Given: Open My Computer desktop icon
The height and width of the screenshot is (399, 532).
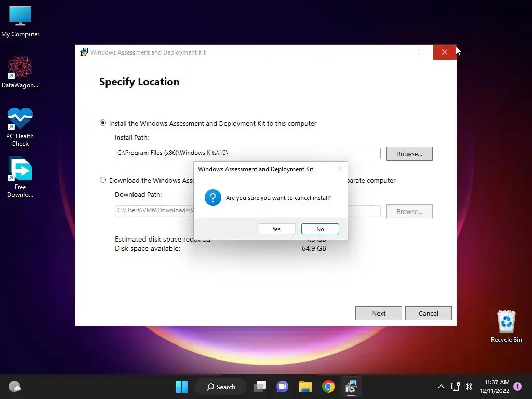Looking at the screenshot, I should (x=20, y=22).
